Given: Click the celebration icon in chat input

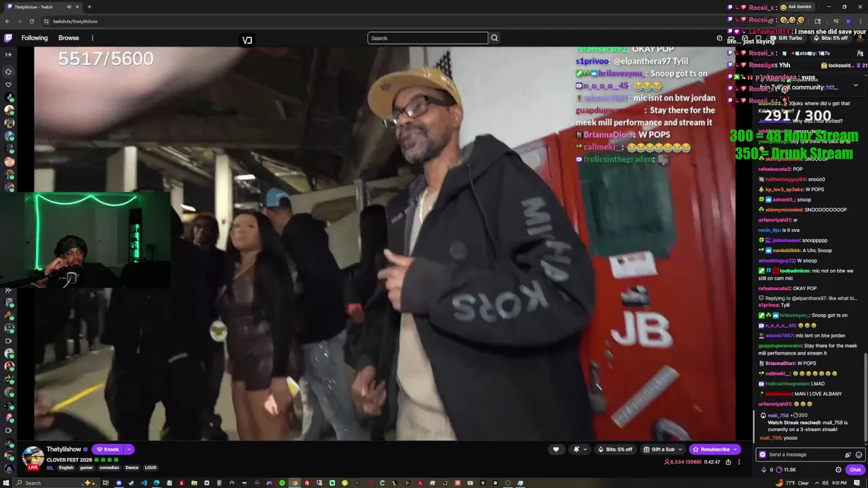Looking at the screenshot, I should click(x=848, y=455).
